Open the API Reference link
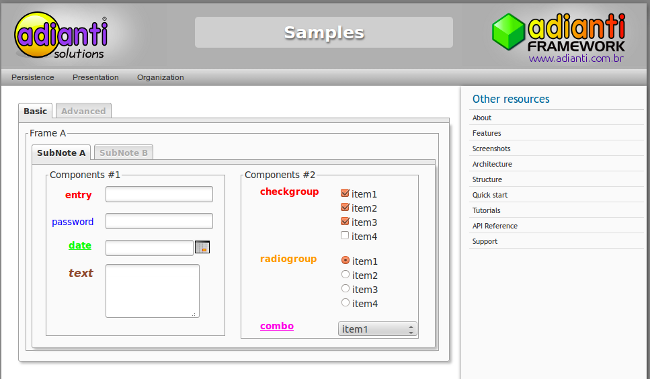The image size is (650, 379). (495, 226)
